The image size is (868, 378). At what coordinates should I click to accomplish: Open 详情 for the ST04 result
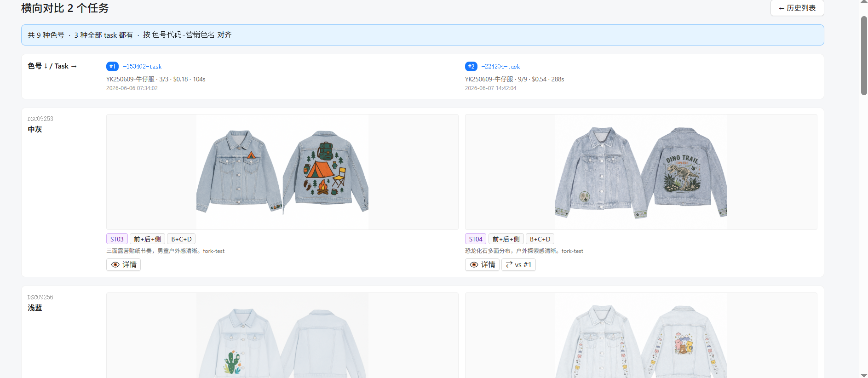point(482,264)
